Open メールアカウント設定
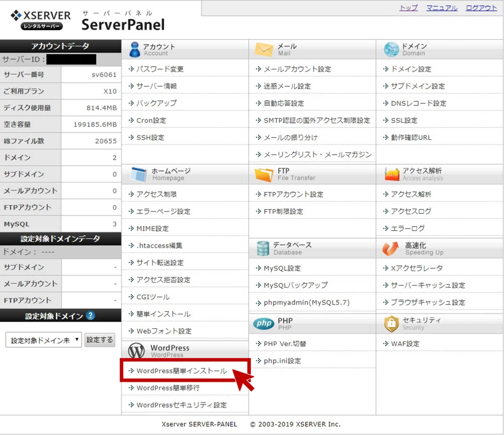The height and width of the screenshot is (435, 504). pos(297,69)
